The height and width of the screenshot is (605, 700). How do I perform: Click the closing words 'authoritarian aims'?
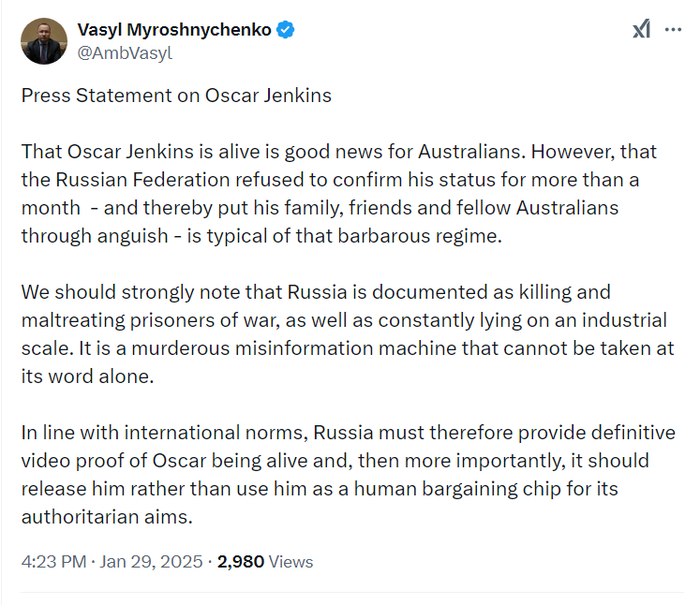point(107,517)
